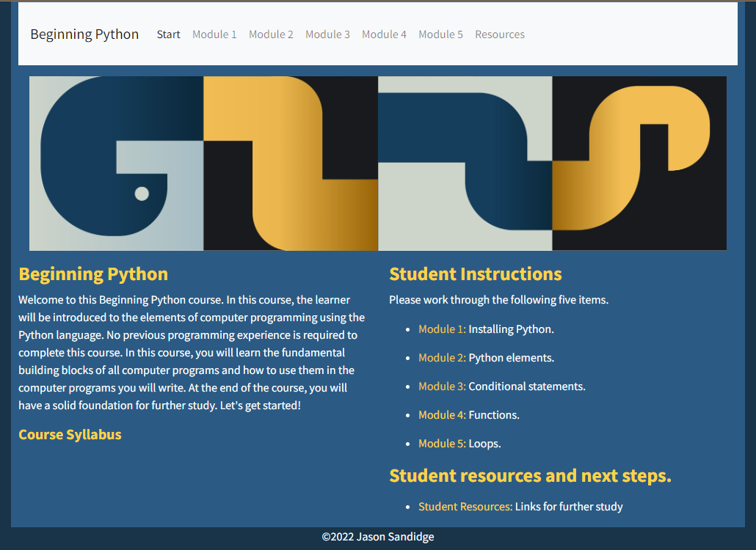Open Resources in navigation bar

pos(500,34)
